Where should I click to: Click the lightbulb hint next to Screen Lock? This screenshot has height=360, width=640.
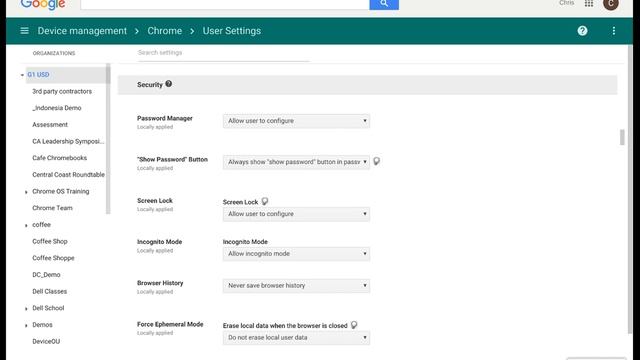pos(265,201)
